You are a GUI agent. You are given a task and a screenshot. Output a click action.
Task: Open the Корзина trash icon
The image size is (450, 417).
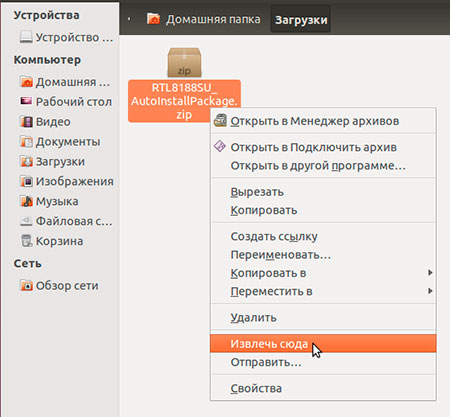[x=26, y=241]
